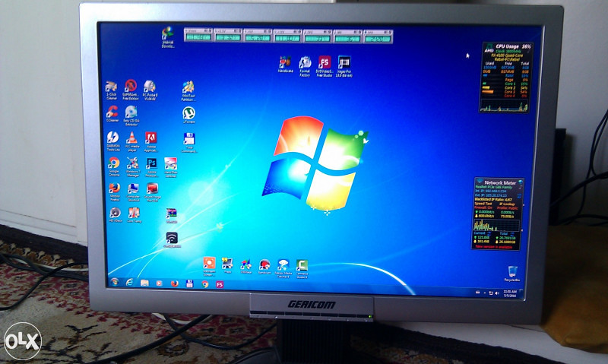Image resolution: width=608 pixels, height=364 pixels.
Task: Launch DVDVideoSoft Free Studio desktop icon
Action: coord(325,66)
